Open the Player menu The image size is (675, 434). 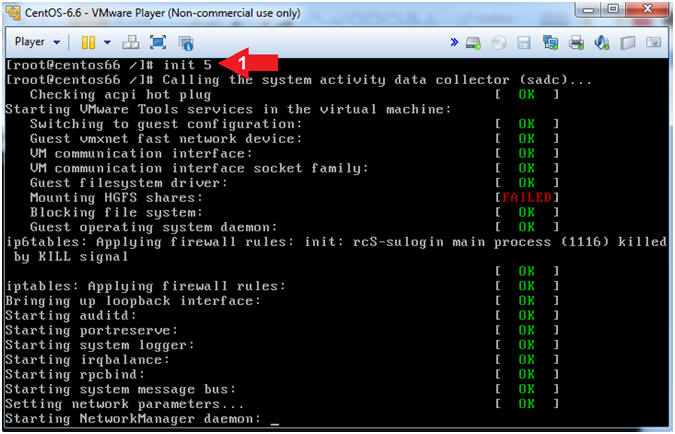coord(37,42)
